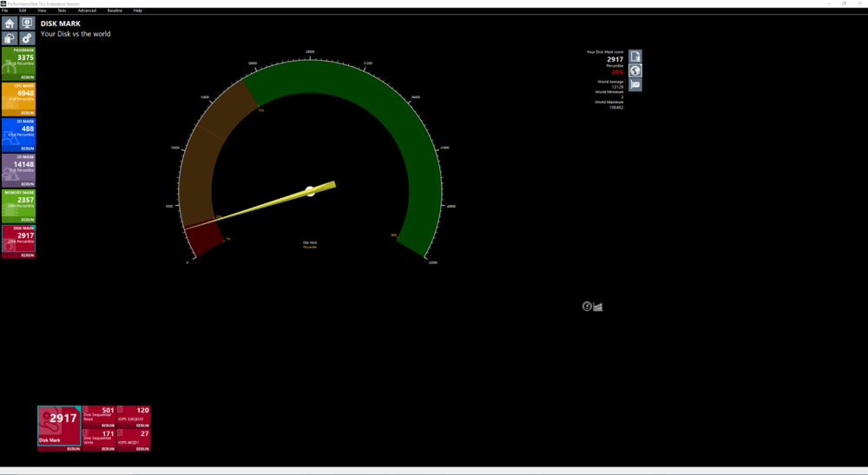Open the Baseline menu
Viewport: 868px width, 475px height.
pyautogui.click(x=115, y=10)
